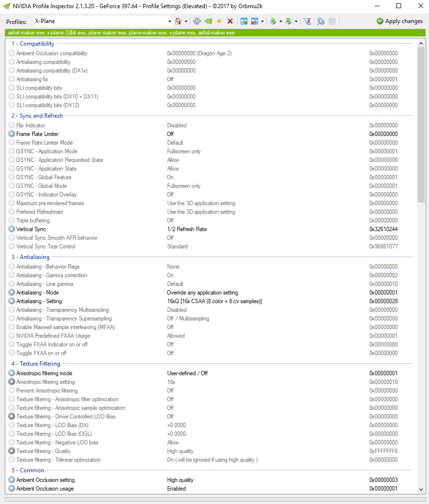Go to the global profile home icon

(x=178, y=21)
